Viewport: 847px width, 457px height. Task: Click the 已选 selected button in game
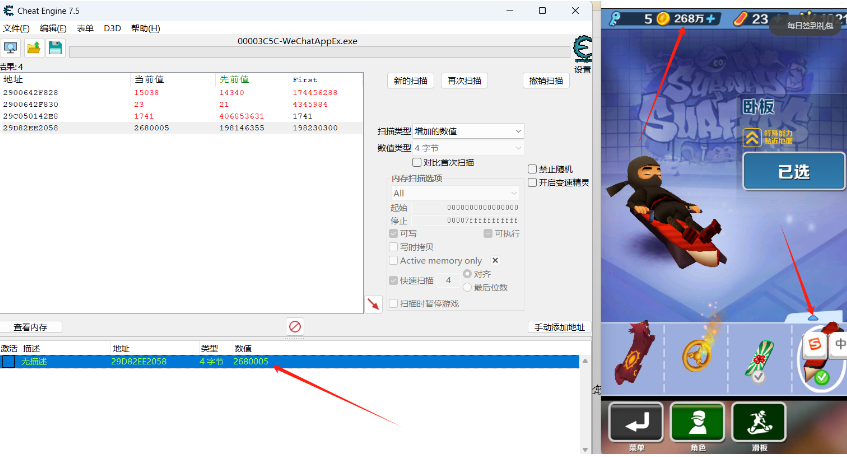tap(794, 172)
